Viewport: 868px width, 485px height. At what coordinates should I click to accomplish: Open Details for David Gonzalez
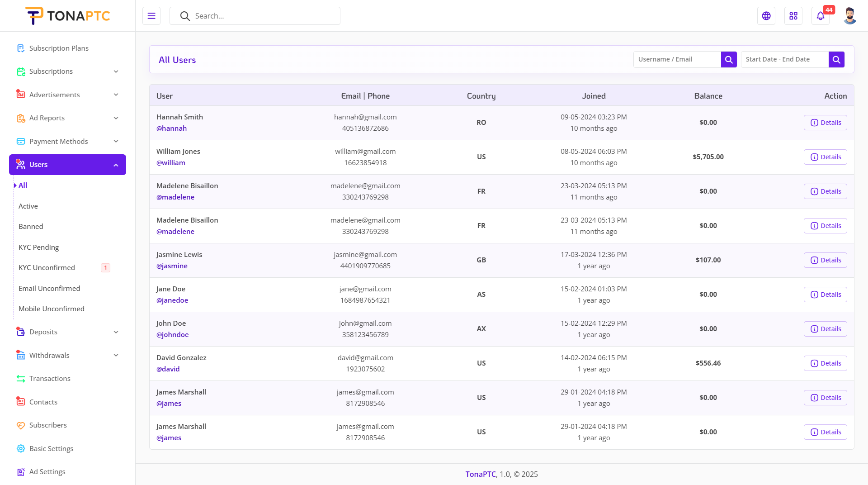(825, 363)
